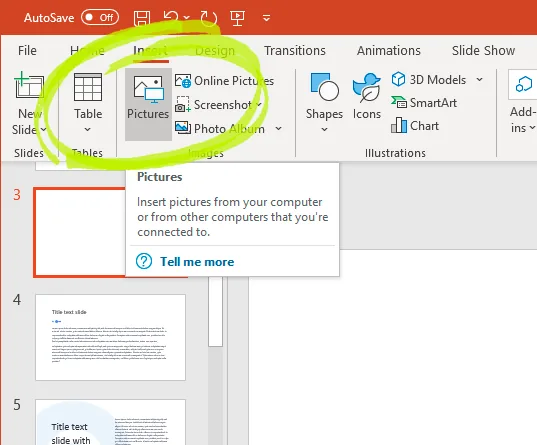Select slide 4 Title text thumbnail

[110, 337]
